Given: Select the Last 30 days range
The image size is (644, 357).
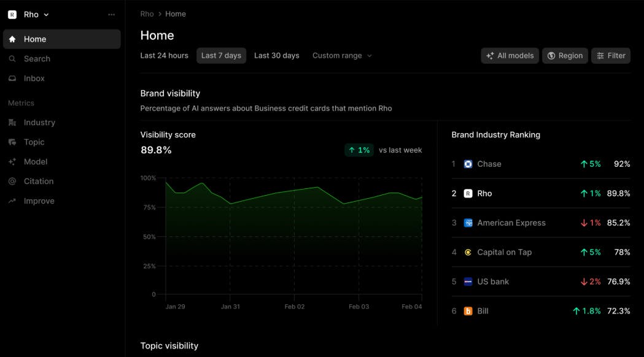Looking at the screenshot, I should point(276,56).
